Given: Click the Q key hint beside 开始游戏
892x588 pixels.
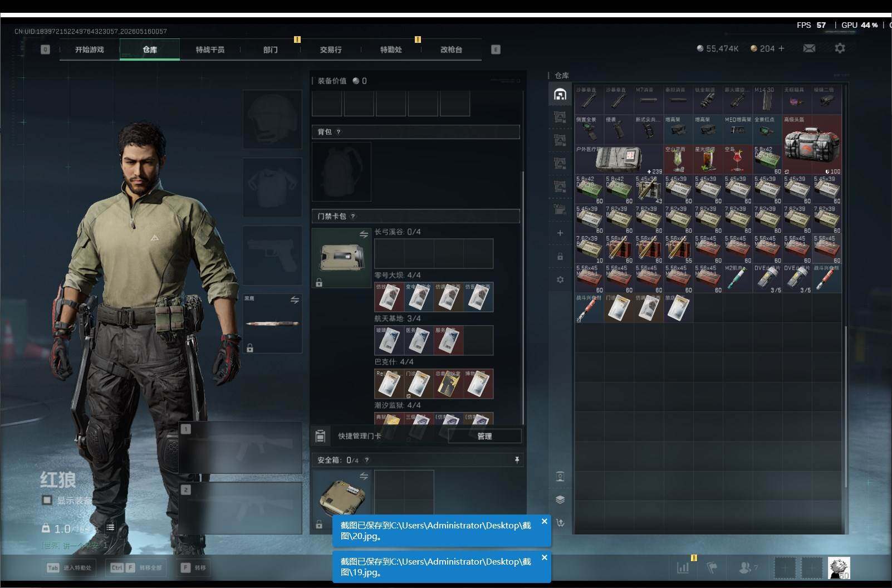Looking at the screenshot, I should click(x=45, y=50).
